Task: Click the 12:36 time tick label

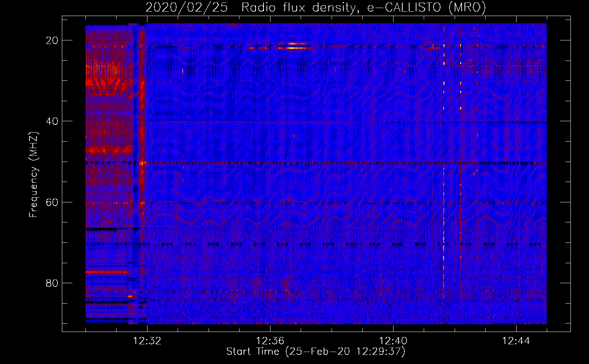Action: click(x=270, y=341)
